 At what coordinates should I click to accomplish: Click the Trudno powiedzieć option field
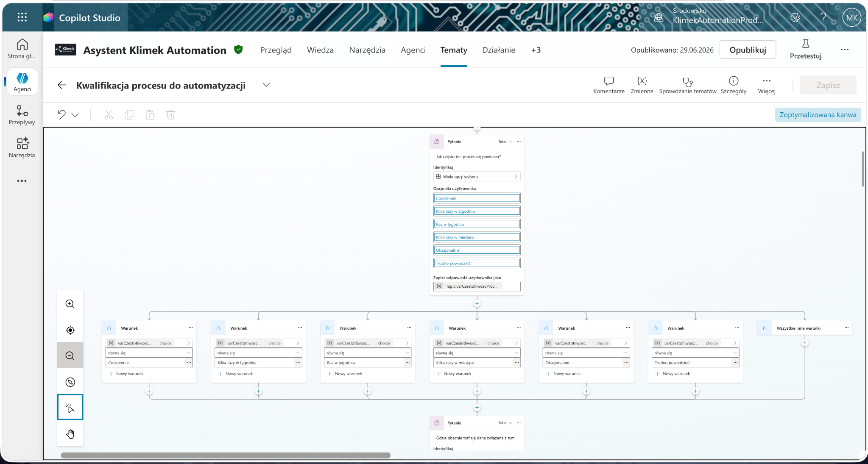point(477,263)
